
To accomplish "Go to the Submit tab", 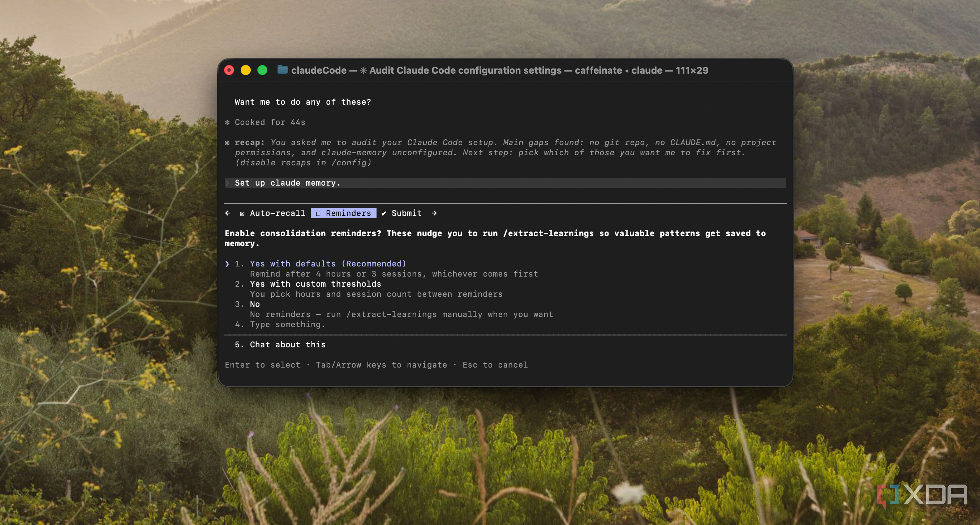I will click(x=402, y=213).
